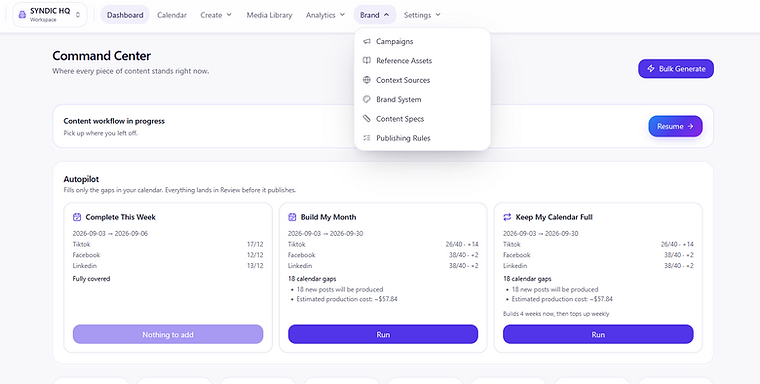Click Content workflow in progress text
760x384 pixels.
114,121
